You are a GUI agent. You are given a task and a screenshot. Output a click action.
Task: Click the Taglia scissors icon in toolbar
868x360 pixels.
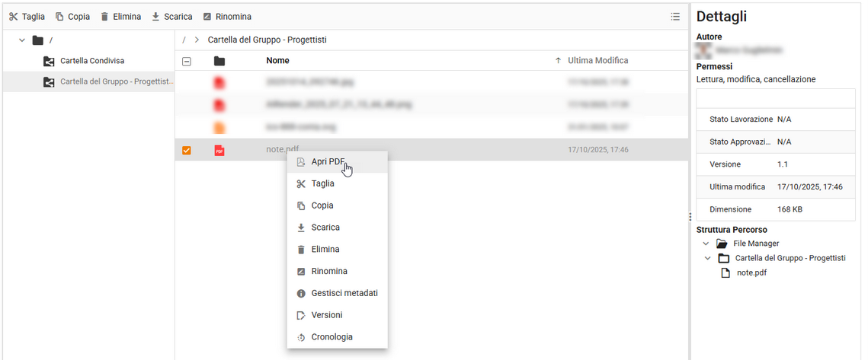pos(13,17)
